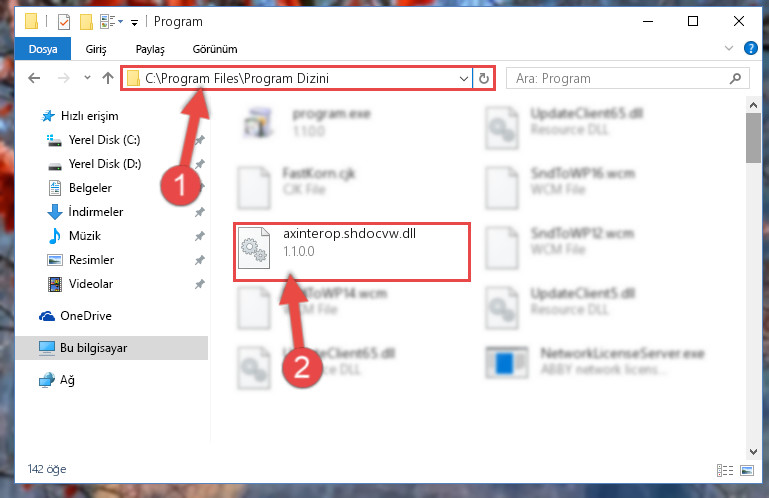Select OneDrive in the navigation pane
Viewport: 769px width, 498px height.
(86, 316)
